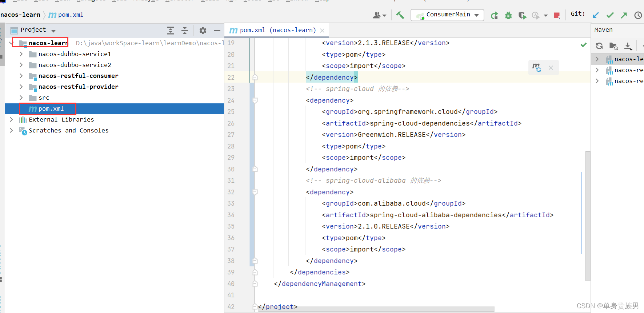Click Maven tool window title
644x313 pixels.
[x=603, y=30]
